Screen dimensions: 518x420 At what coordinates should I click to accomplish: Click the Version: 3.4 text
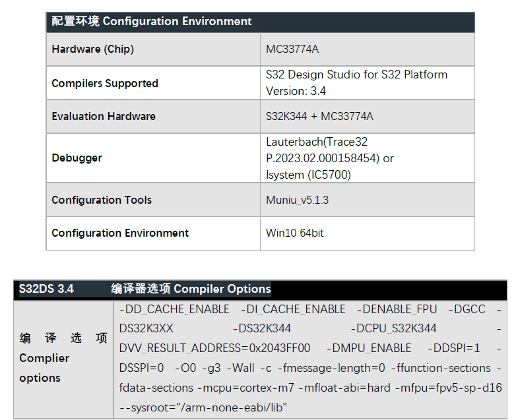coord(296,91)
